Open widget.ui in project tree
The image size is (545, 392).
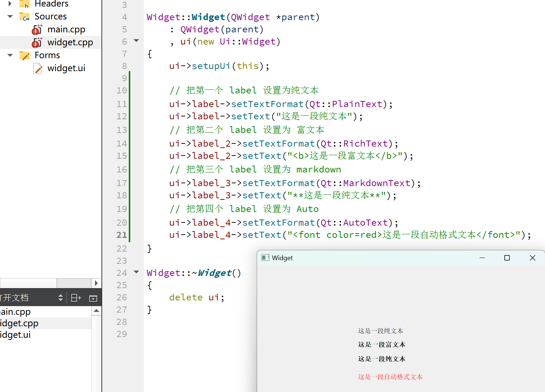66,68
